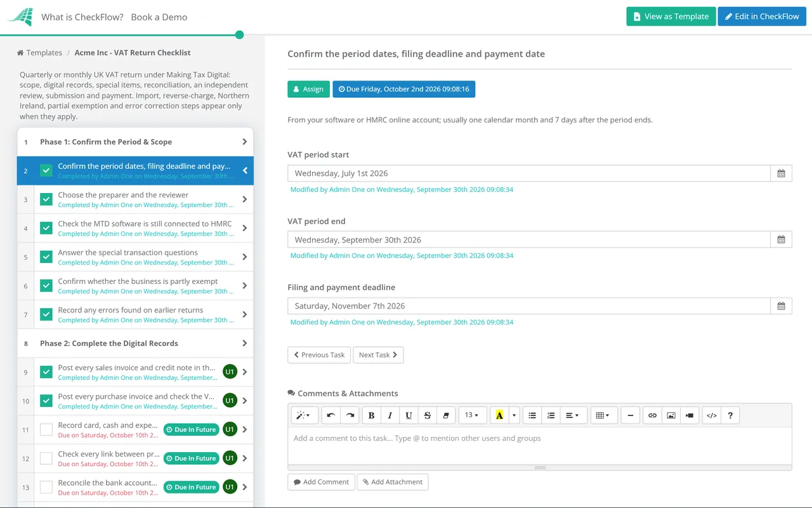The height and width of the screenshot is (508, 812).
Task: Click the eraser remove-format icon
Action: click(446, 415)
